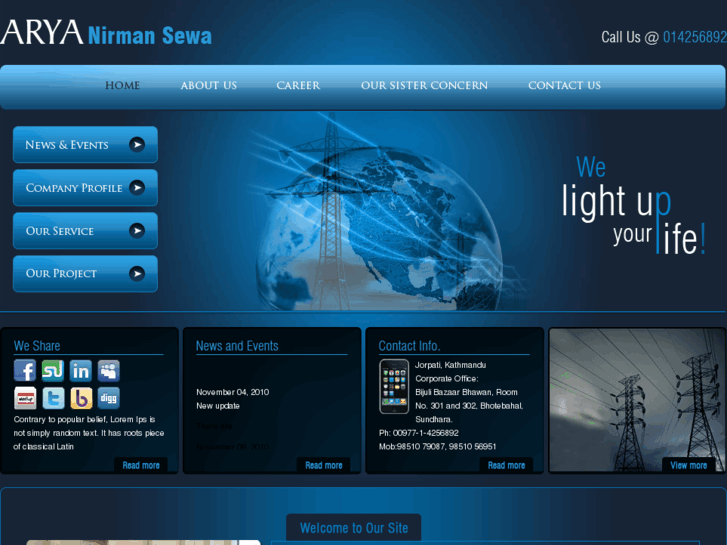Image resolution: width=727 pixels, height=545 pixels.
Task: Select the Our Service sidebar button
Action: [85, 231]
